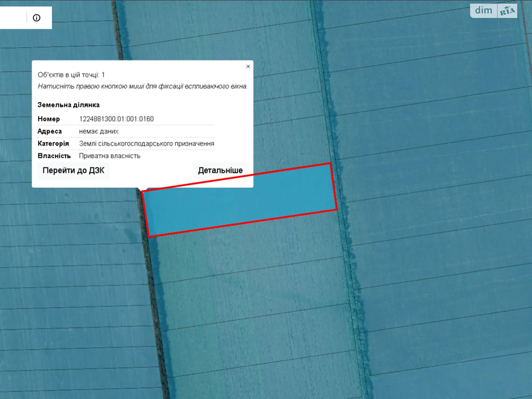Click the 'Об'єктів в цій точці: 1' text

[x=71, y=75]
